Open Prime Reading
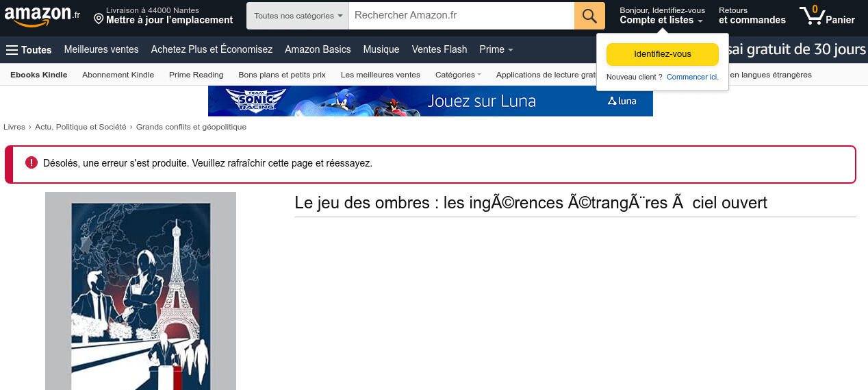Viewport: 868px width, 390px height. (196, 75)
